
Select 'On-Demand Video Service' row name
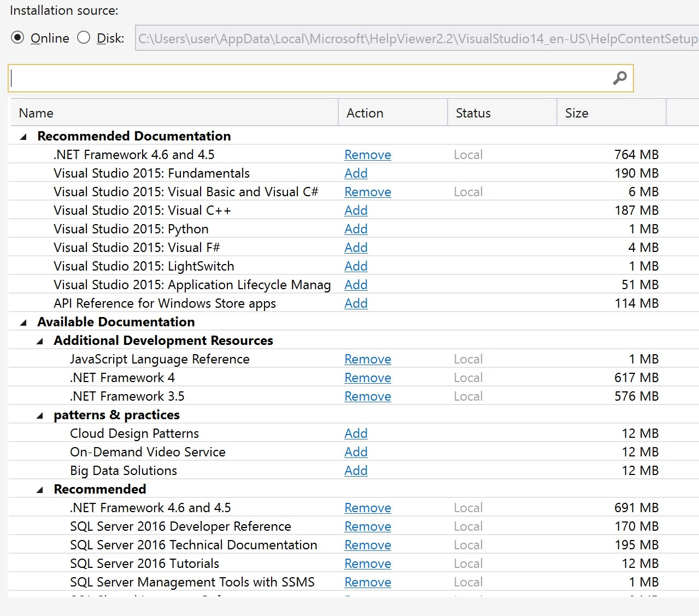(148, 452)
